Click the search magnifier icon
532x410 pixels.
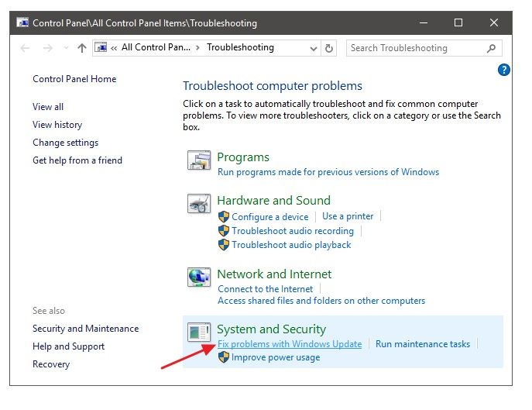[x=491, y=48]
